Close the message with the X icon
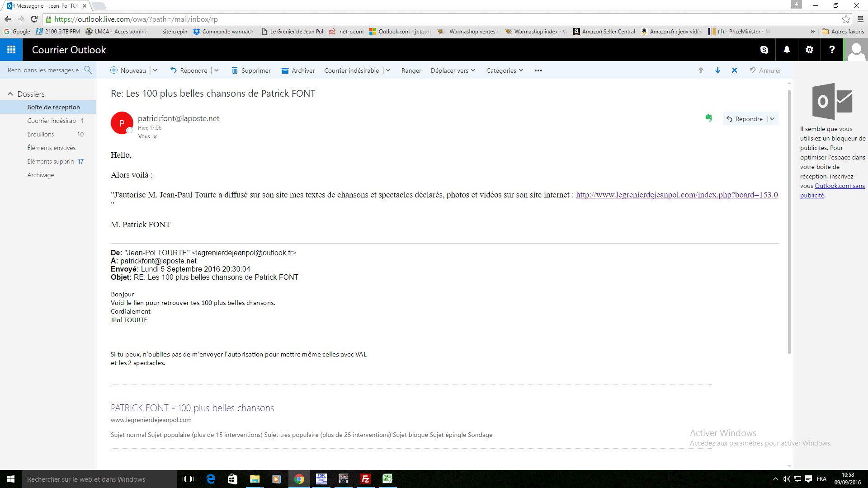868x488 pixels. click(x=734, y=70)
